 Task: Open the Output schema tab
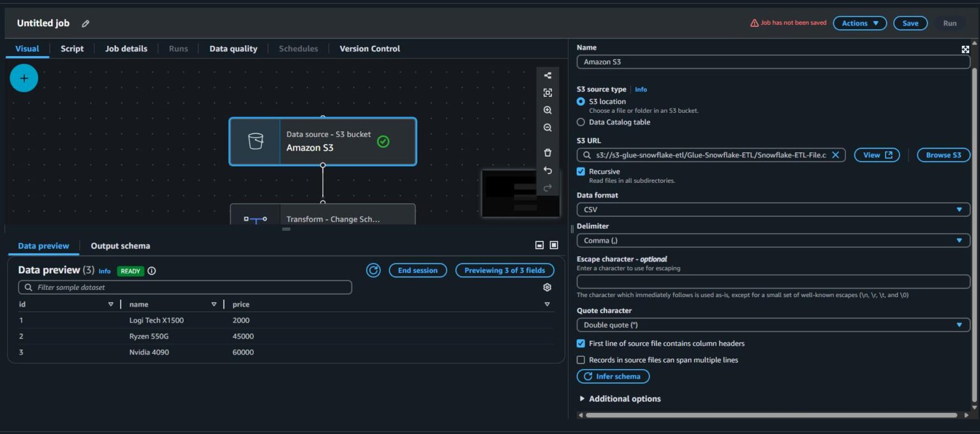pyautogui.click(x=120, y=246)
